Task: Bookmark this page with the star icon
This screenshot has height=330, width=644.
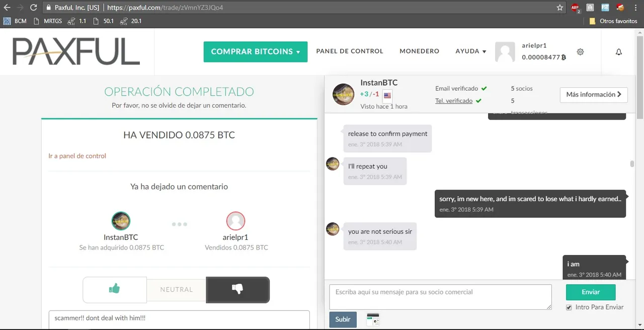Action: 560,8
